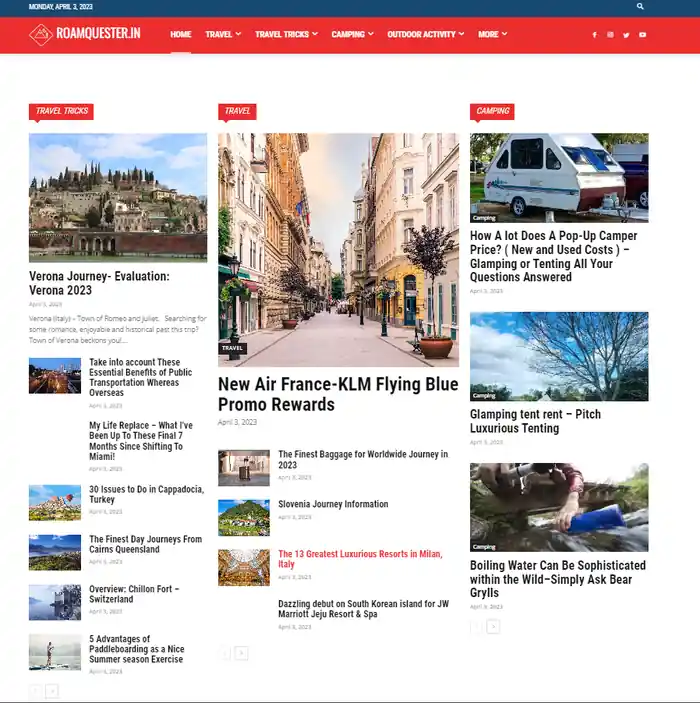
Task: Open the Slovenia Journey Information article
Action: coord(333,504)
